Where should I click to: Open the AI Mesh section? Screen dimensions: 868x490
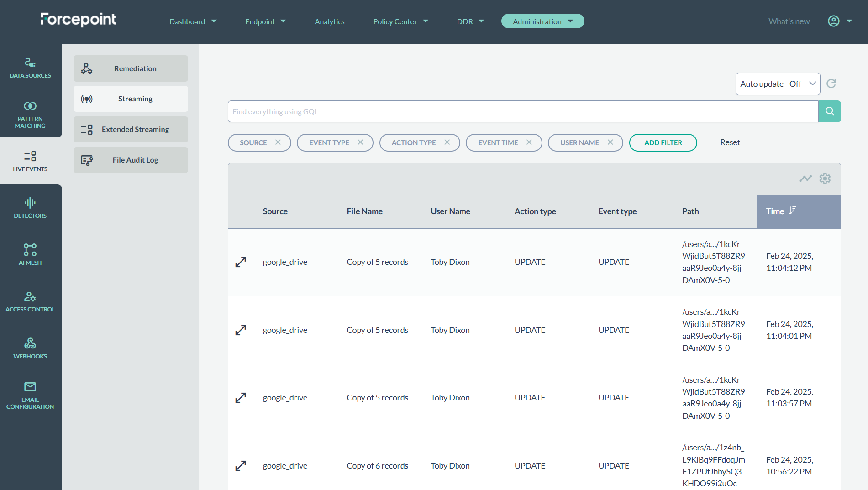pos(30,254)
